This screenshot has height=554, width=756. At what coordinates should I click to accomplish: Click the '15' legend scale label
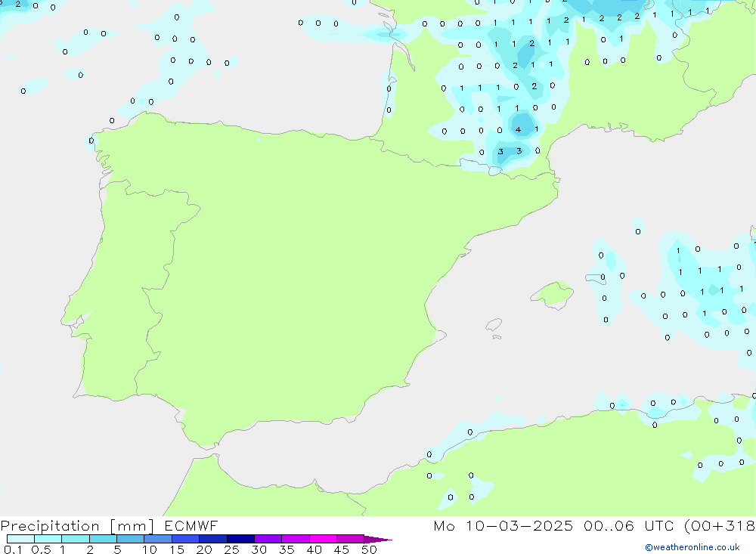[x=177, y=549]
